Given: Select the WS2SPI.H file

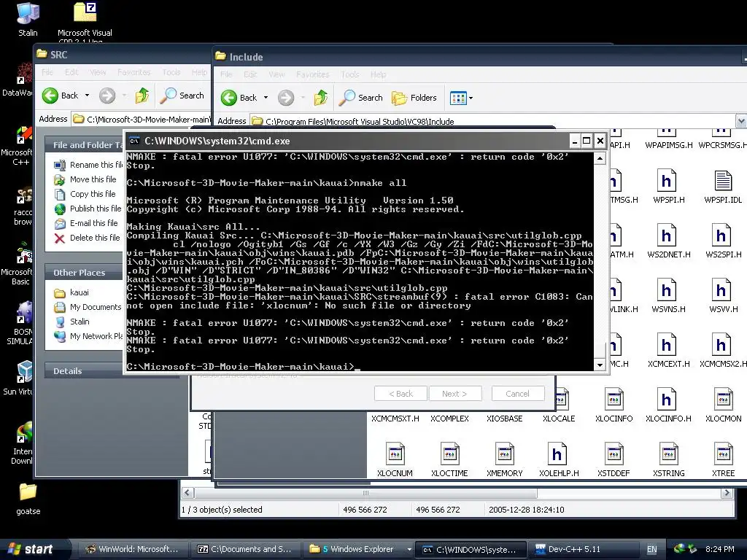Looking at the screenshot, I should (x=723, y=241).
